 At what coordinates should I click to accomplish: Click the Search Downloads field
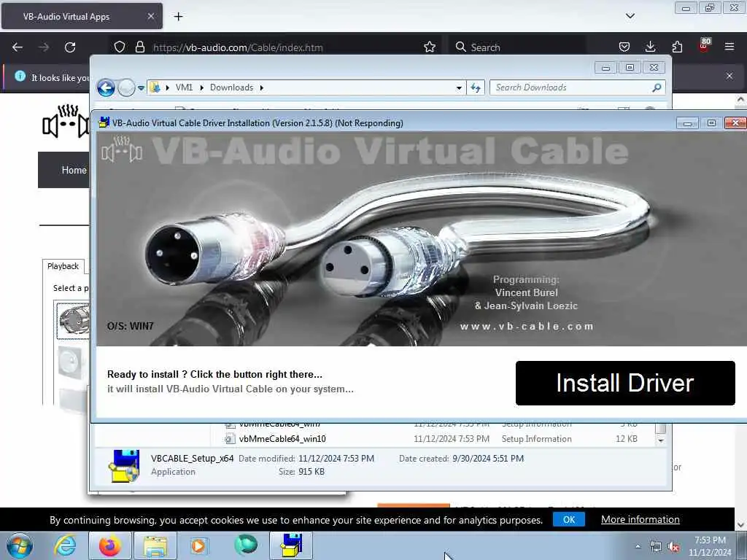(x=577, y=87)
